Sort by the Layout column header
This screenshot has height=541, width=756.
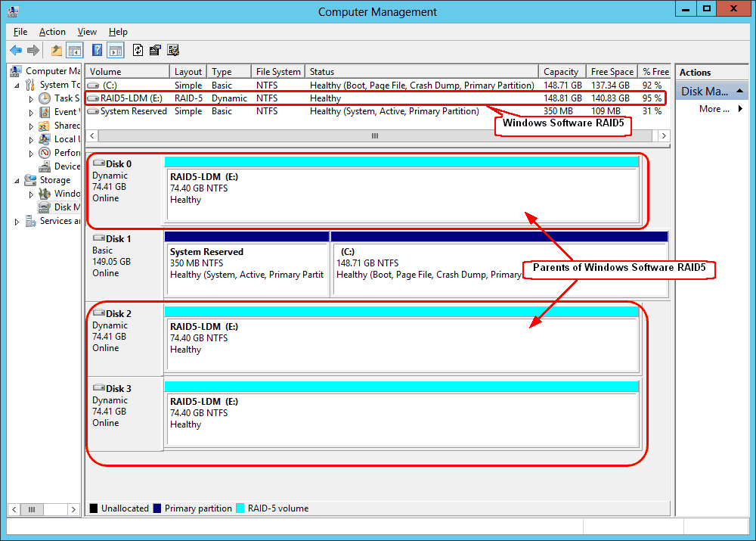coord(188,71)
